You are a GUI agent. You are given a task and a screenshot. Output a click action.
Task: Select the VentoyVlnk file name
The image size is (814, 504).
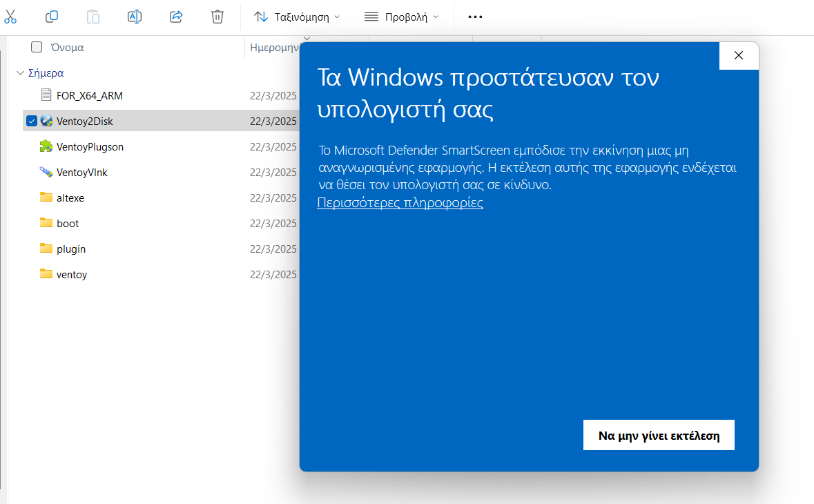82,173
